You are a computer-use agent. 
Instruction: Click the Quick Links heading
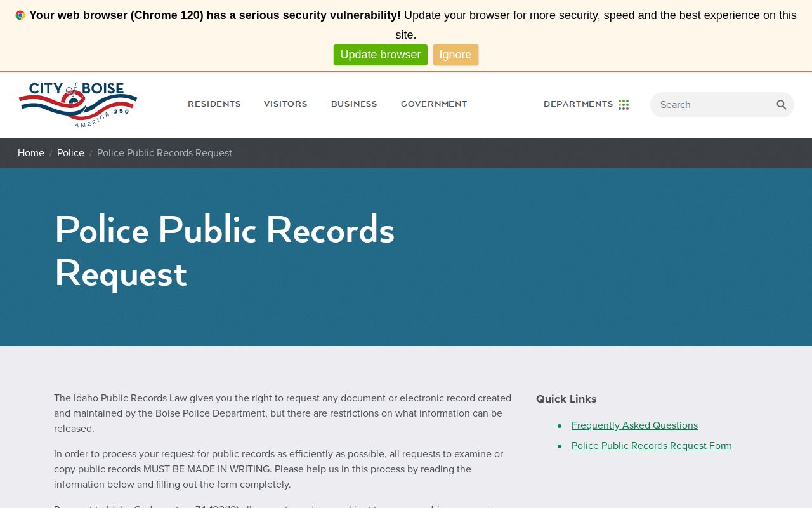[x=566, y=399]
